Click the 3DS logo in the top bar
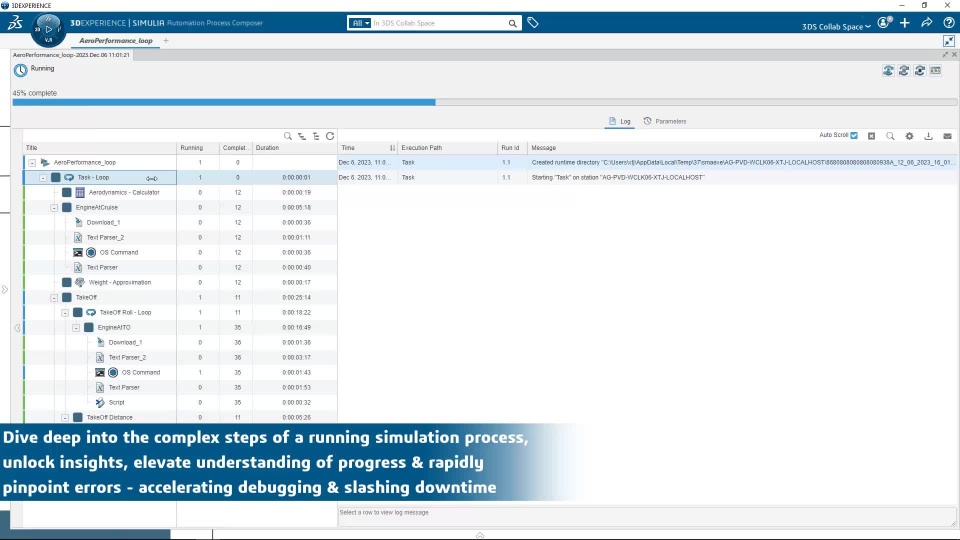This screenshot has height=540, width=960. pos(15,23)
